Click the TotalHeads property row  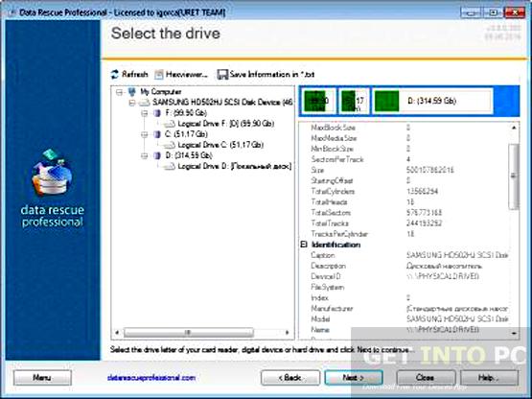point(404,201)
